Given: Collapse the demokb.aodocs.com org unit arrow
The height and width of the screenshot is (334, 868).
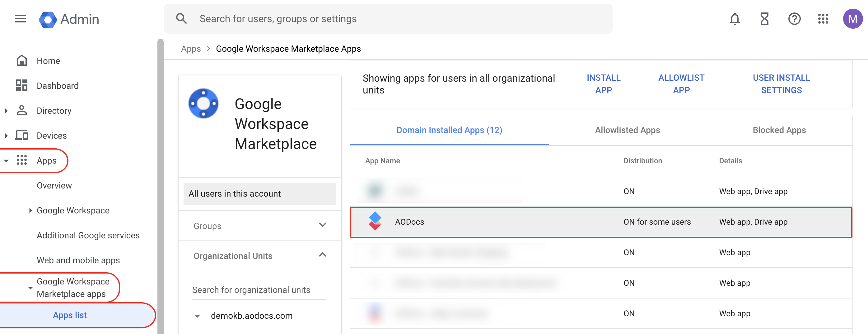Looking at the screenshot, I should (x=197, y=316).
